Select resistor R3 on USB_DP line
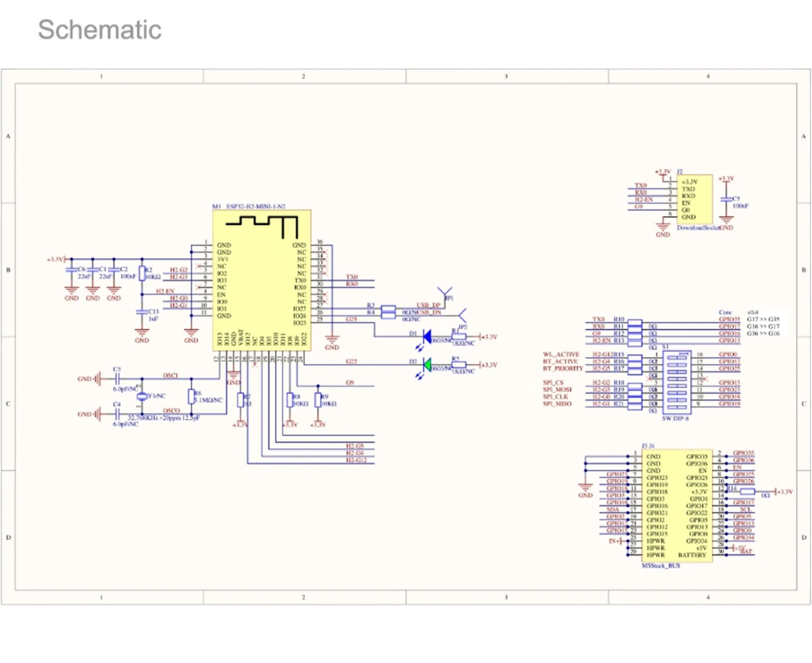This screenshot has height=663, width=812. (x=389, y=308)
